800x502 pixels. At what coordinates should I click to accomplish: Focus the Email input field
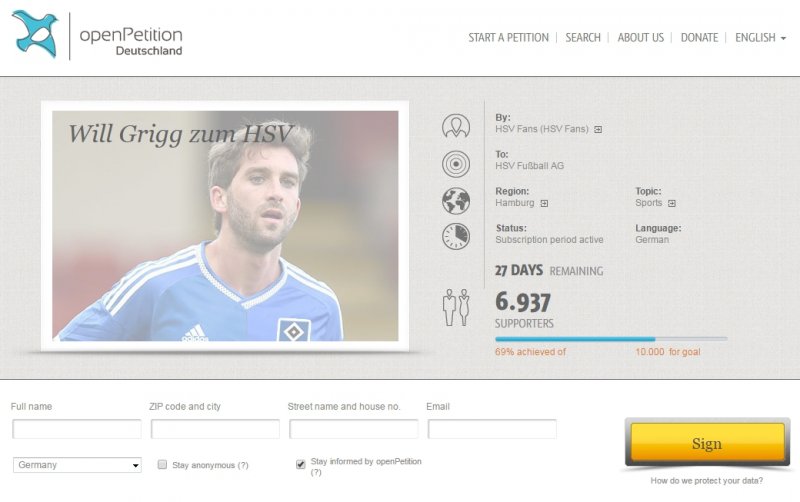492,429
